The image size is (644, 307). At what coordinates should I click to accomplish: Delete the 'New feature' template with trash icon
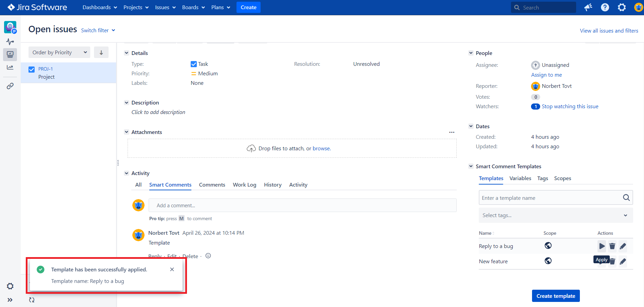612,262
